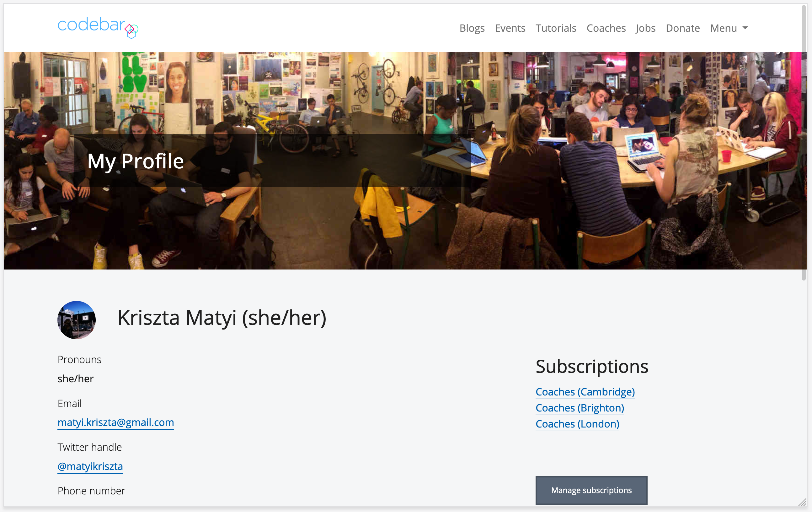This screenshot has width=812, height=512.
Task: Click the matyi.kriszta@gmail.com email link
Action: pos(116,422)
